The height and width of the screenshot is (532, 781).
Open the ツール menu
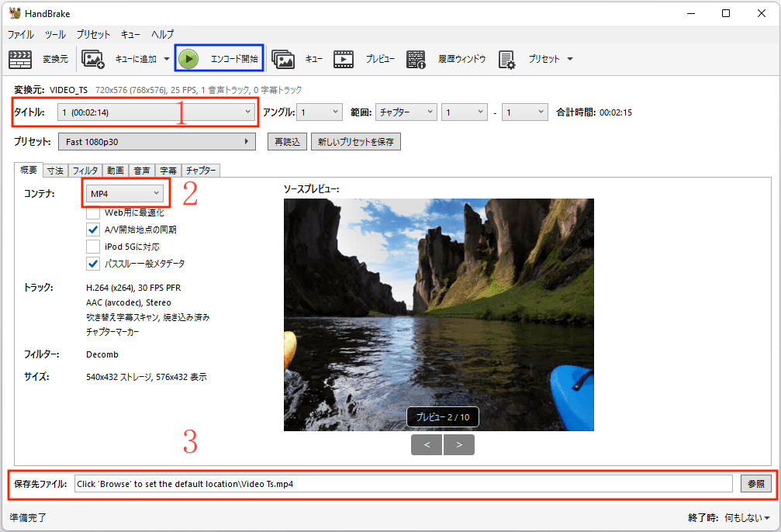click(55, 34)
